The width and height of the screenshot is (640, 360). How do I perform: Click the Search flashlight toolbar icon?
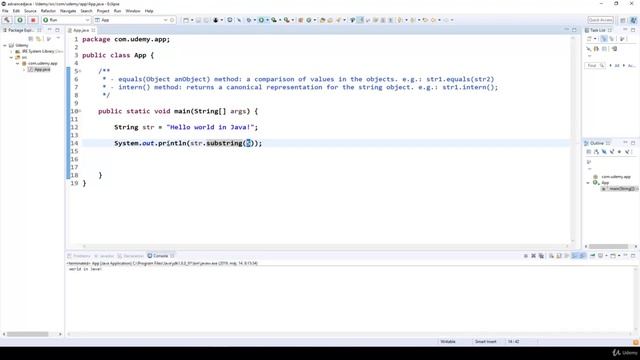[338, 20]
